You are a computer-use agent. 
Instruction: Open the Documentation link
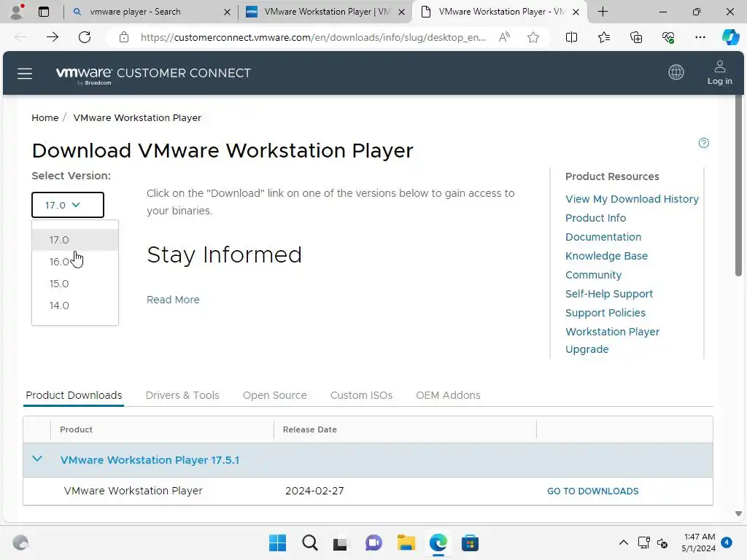click(x=603, y=237)
